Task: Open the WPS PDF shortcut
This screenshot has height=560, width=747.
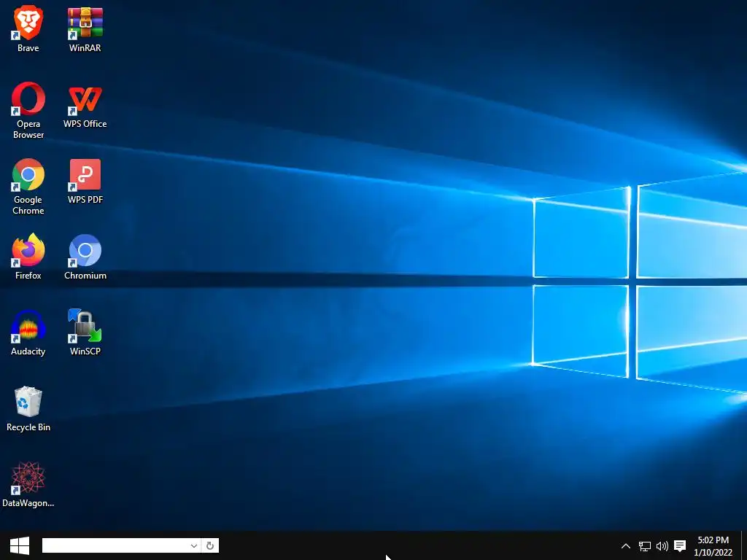Action: pyautogui.click(x=85, y=182)
